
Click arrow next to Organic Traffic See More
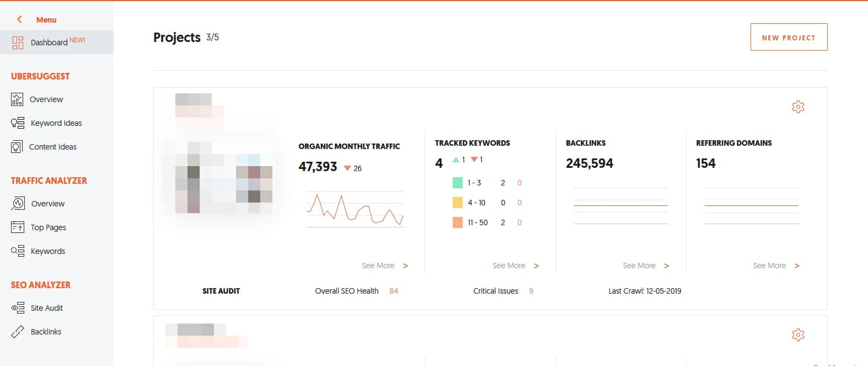click(x=405, y=266)
